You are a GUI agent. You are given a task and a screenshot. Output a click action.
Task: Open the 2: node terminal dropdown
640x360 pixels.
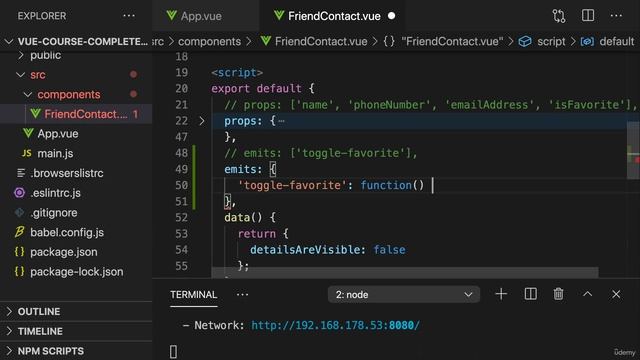point(404,294)
